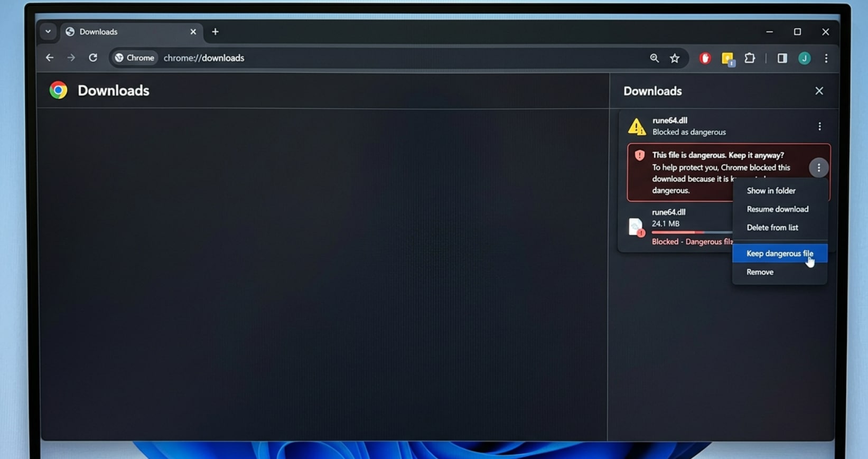The height and width of the screenshot is (459, 868).
Task: Click the browser forward arrow
Action: 71,58
